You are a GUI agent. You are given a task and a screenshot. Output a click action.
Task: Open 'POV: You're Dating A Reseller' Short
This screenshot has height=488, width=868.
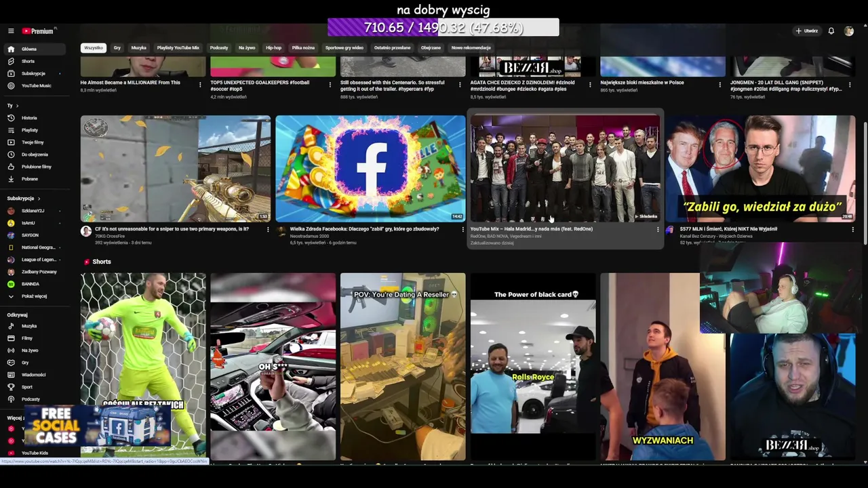(403, 367)
